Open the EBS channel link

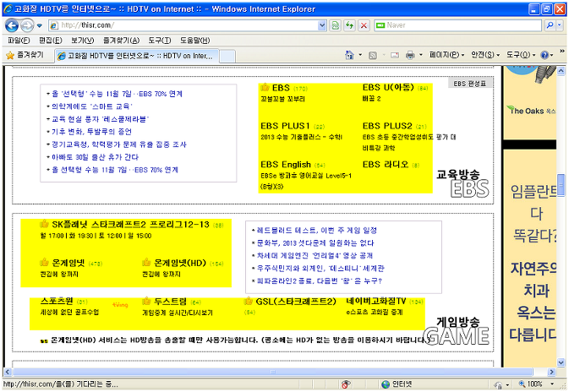(281, 88)
